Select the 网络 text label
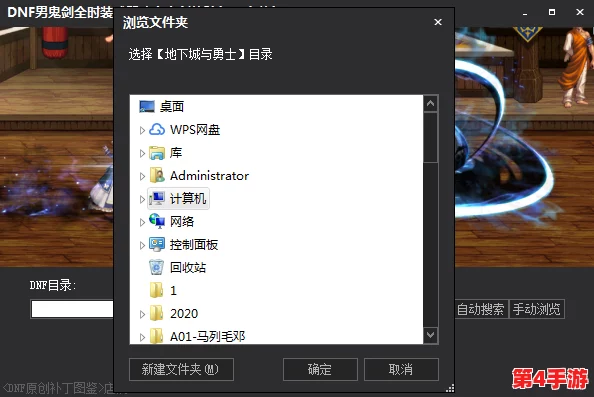Image resolution: width=594 pixels, height=397 pixels. coord(182,222)
